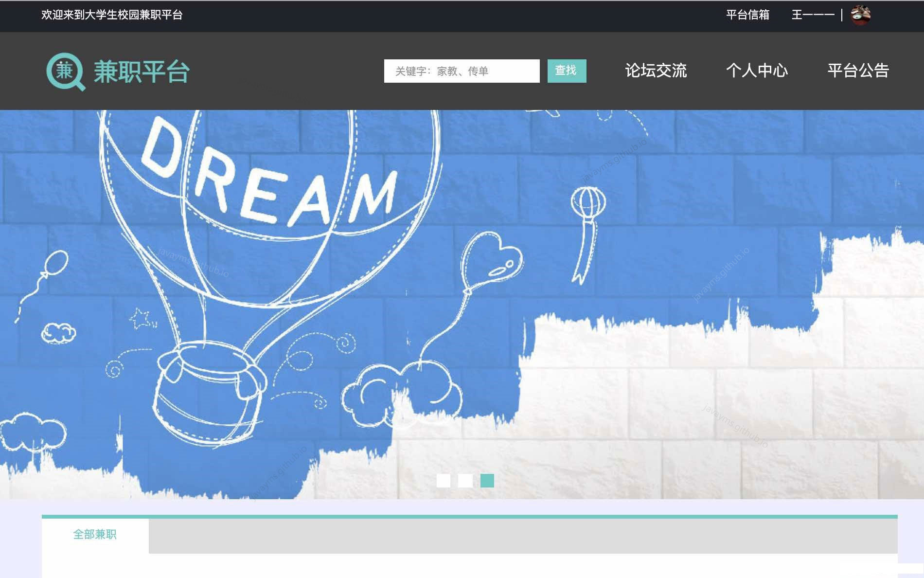Screen dimensions: 924x578
Task: Select the 全部兼职 tab
Action: (95, 535)
